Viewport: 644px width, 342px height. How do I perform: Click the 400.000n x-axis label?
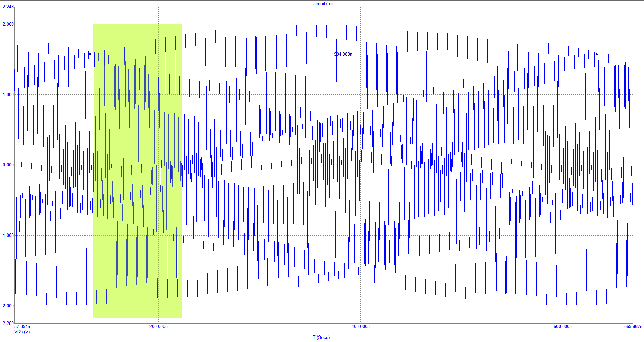point(360,326)
